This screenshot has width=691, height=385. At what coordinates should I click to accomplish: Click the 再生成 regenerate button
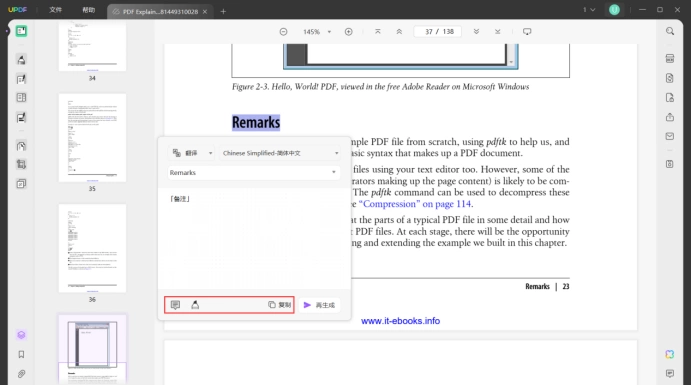[x=319, y=305]
